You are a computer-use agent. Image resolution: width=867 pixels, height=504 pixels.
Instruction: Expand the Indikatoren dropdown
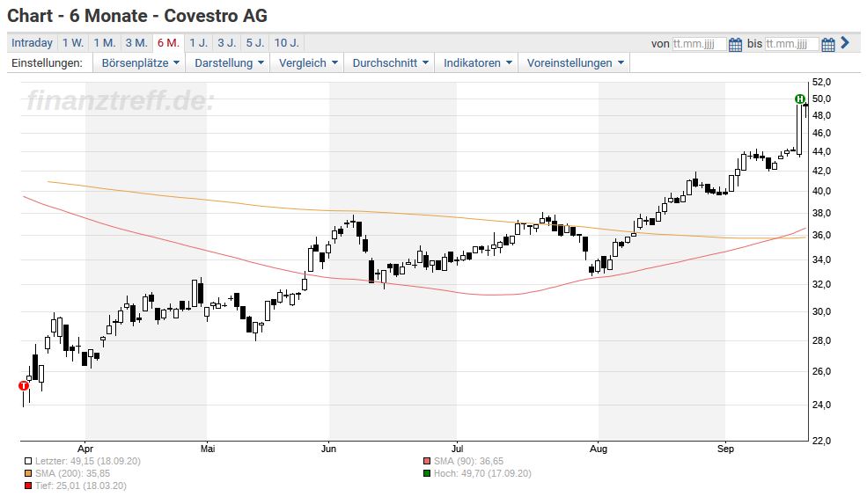click(x=477, y=63)
